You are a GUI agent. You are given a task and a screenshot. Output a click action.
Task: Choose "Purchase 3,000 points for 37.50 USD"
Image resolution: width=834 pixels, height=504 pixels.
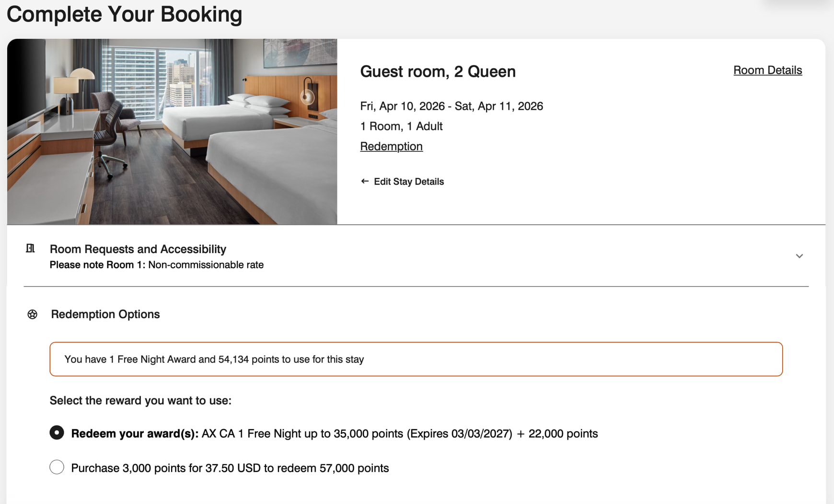click(57, 467)
